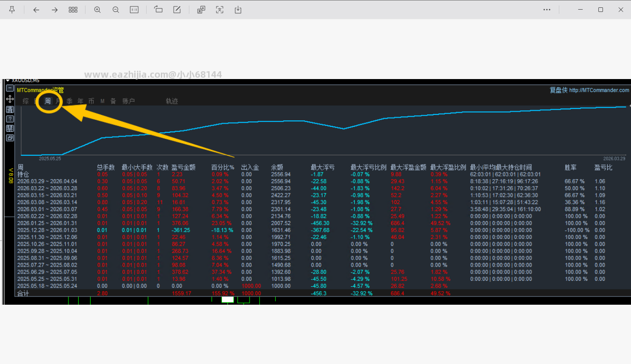Go to the next image

tap(55, 10)
